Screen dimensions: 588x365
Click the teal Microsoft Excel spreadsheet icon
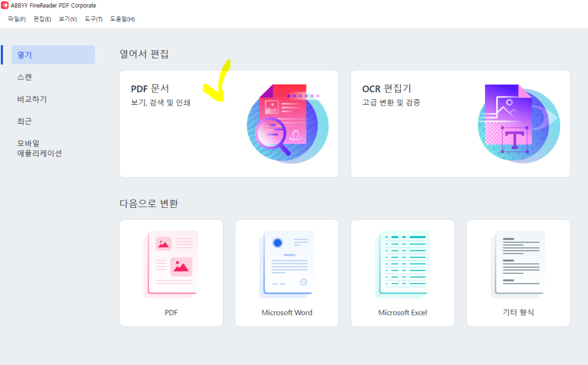coord(403,264)
